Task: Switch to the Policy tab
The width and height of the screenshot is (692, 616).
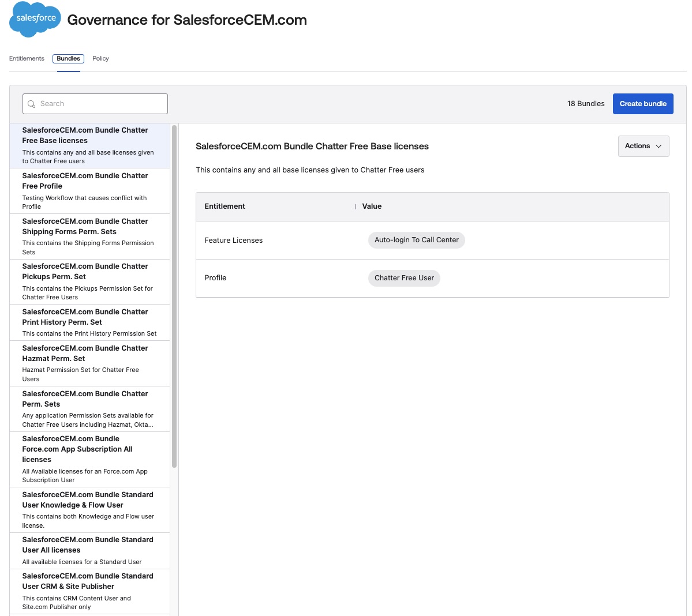Action: (x=100, y=59)
